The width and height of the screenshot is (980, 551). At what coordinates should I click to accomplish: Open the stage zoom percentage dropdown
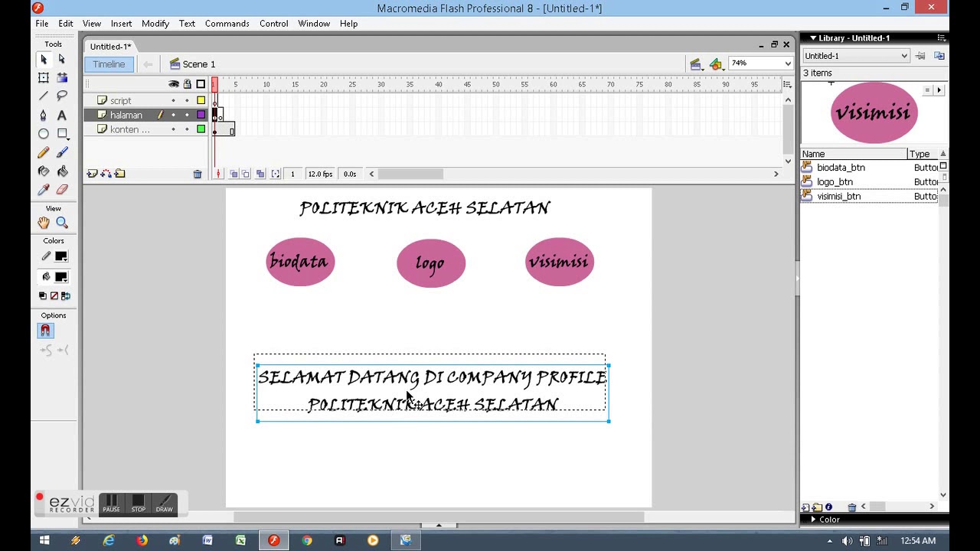pyautogui.click(x=760, y=64)
